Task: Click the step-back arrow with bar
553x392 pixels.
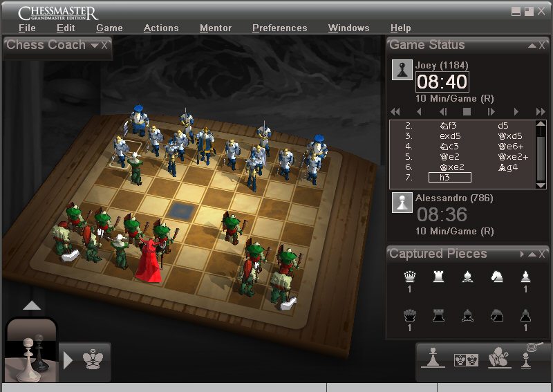Action: pos(443,112)
